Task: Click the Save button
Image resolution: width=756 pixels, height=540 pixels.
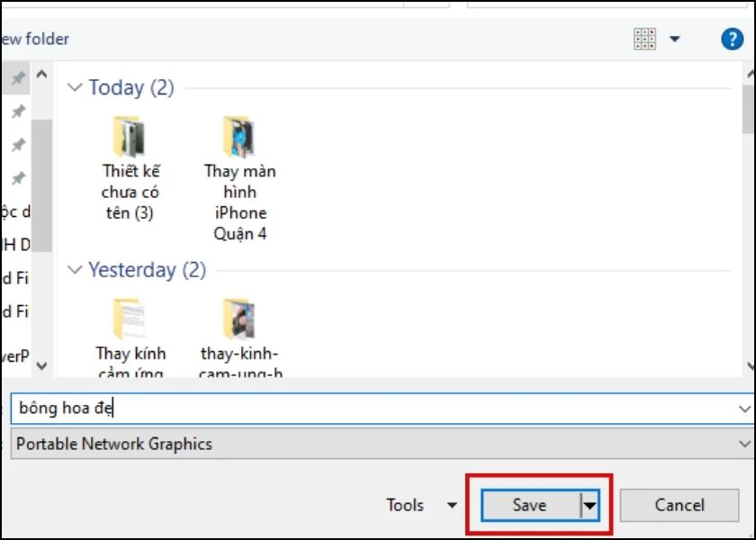Action: click(530, 505)
